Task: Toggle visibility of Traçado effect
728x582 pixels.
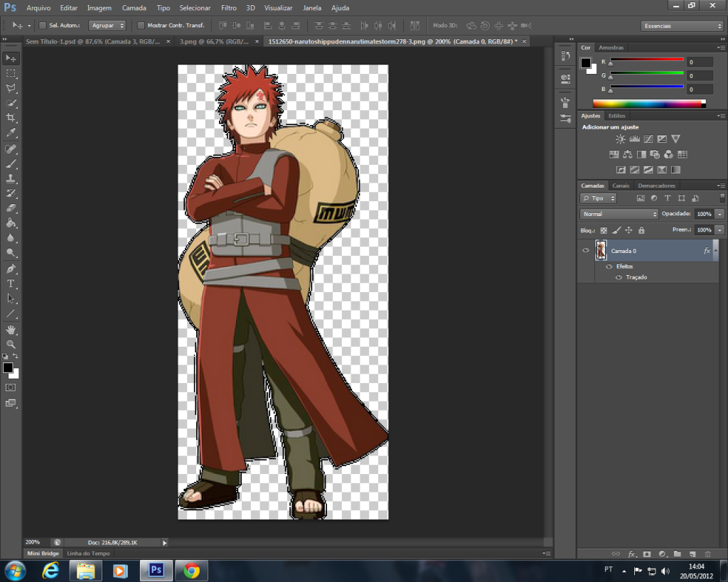Action: point(619,277)
